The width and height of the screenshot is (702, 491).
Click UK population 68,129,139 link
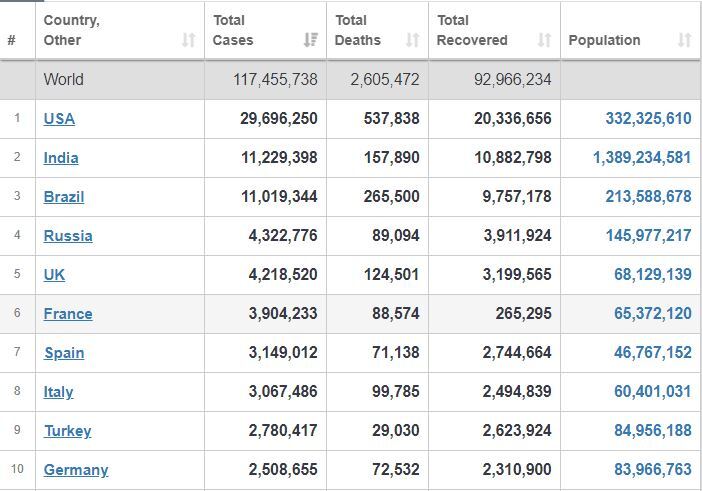[x=653, y=274]
